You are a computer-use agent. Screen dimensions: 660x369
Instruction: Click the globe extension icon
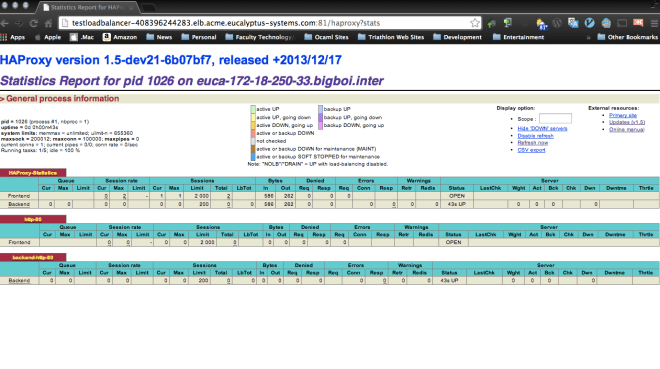click(x=606, y=23)
